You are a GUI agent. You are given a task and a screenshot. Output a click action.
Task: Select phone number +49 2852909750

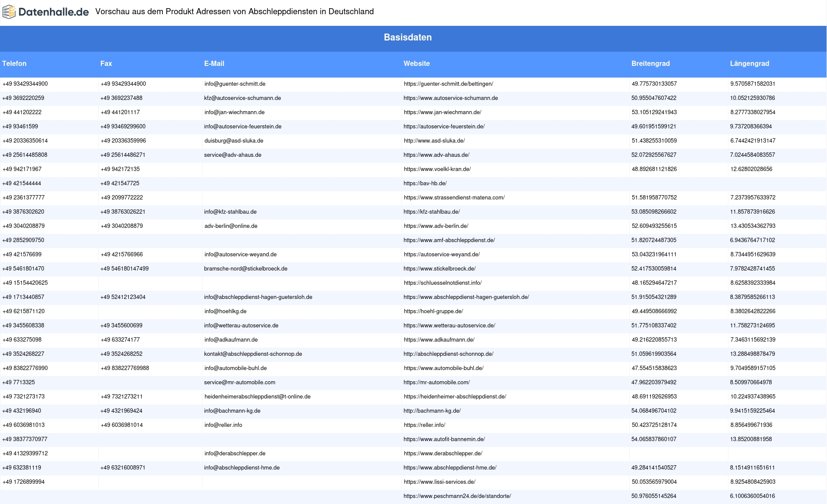pyautogui.click(x=23, y=240)
